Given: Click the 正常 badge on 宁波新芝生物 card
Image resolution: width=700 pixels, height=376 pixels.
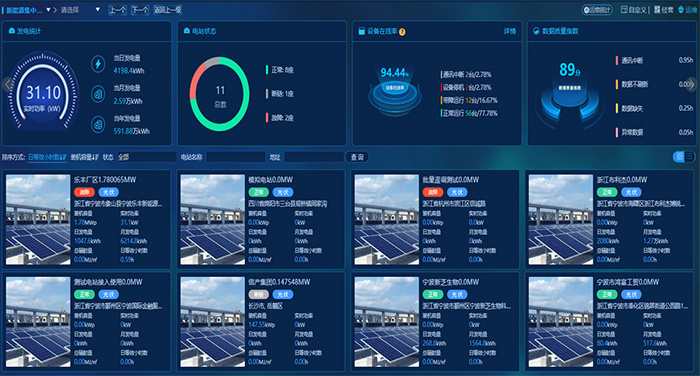Looking at the screenshot, I should pos(433,295).
